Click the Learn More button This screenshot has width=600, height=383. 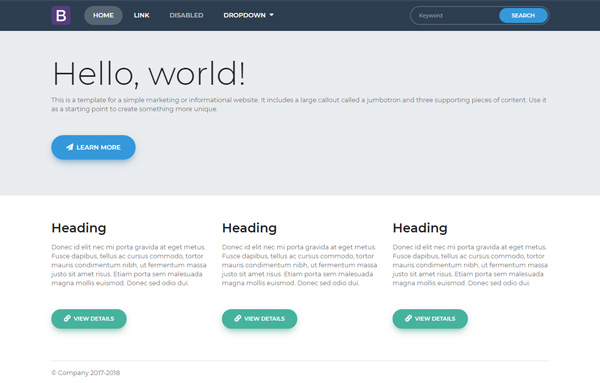click(93, 147)
